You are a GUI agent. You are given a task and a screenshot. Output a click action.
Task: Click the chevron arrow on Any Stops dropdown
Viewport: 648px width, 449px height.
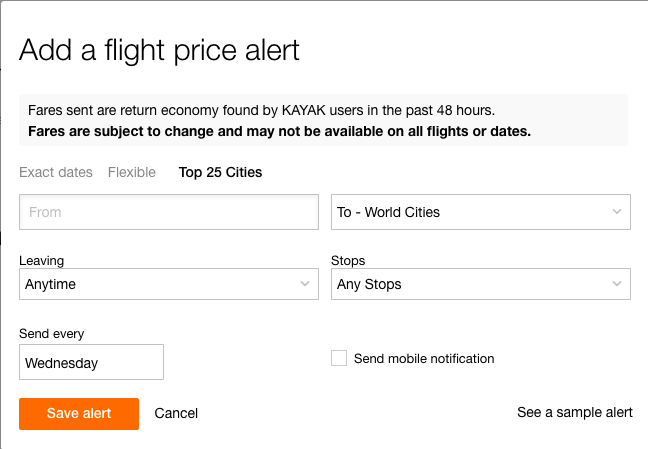tap(616, 284)
